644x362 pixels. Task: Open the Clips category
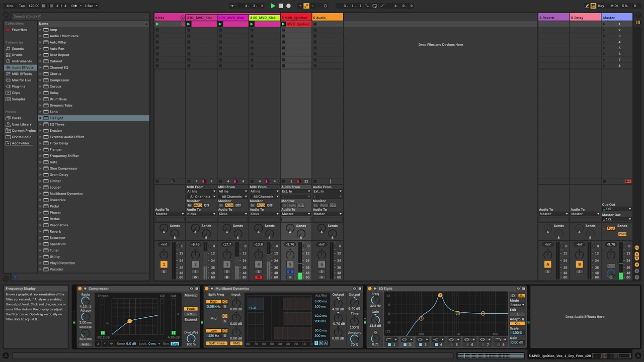tap(16, 93)
